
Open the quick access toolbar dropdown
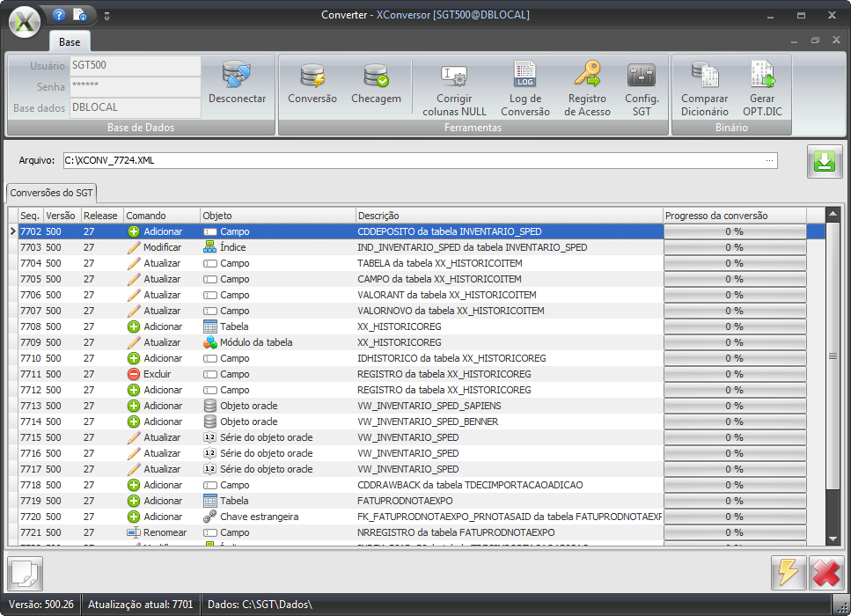[x=106, y=16]
